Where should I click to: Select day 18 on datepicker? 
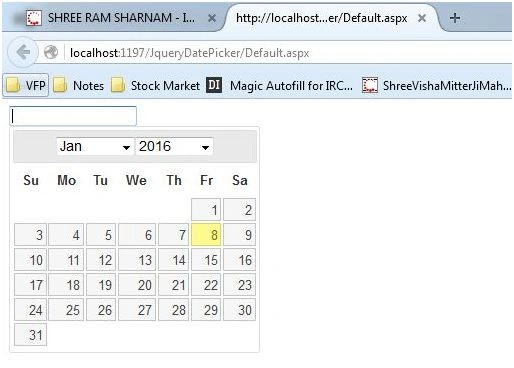pyautogui.click(x=66, y=285)
